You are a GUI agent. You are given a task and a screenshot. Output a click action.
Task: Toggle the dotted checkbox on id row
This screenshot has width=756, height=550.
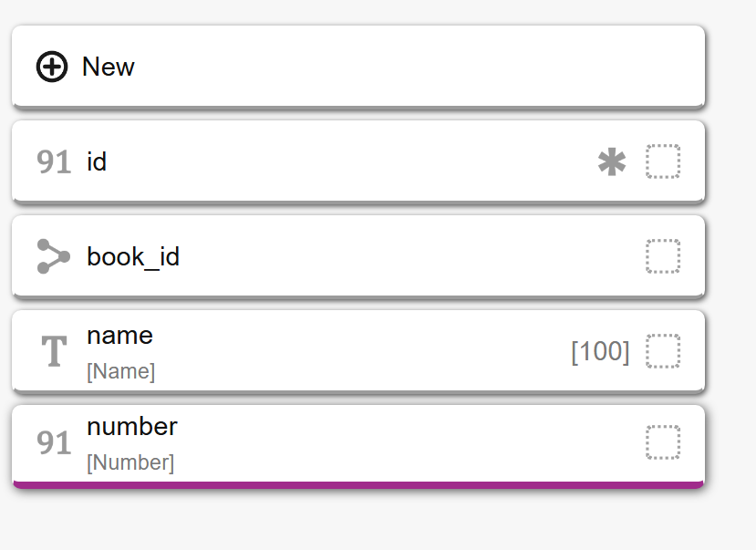pyautogui.click(x=663, y=161)
